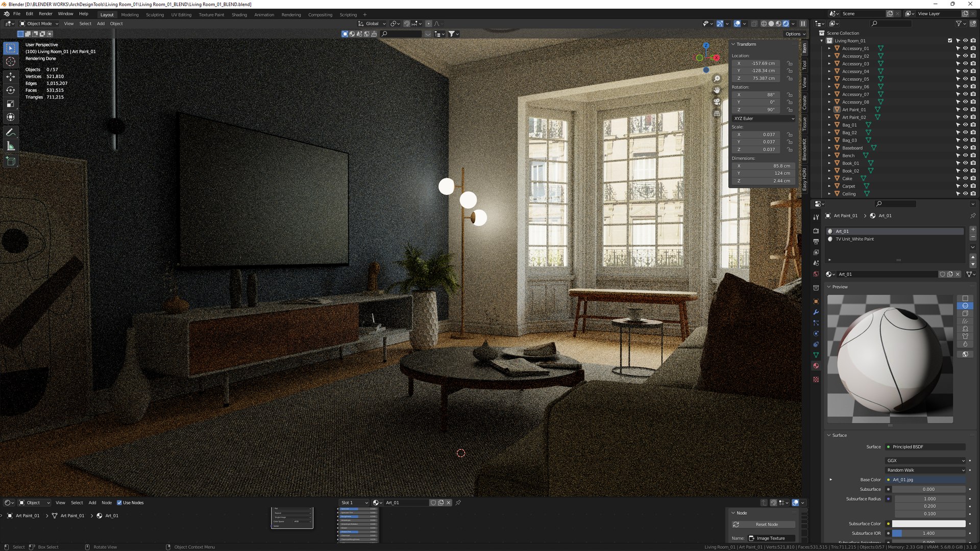Expand the Carpet object in outliner
Viewport: 980px width, 551px height.
tap(829, 186)
